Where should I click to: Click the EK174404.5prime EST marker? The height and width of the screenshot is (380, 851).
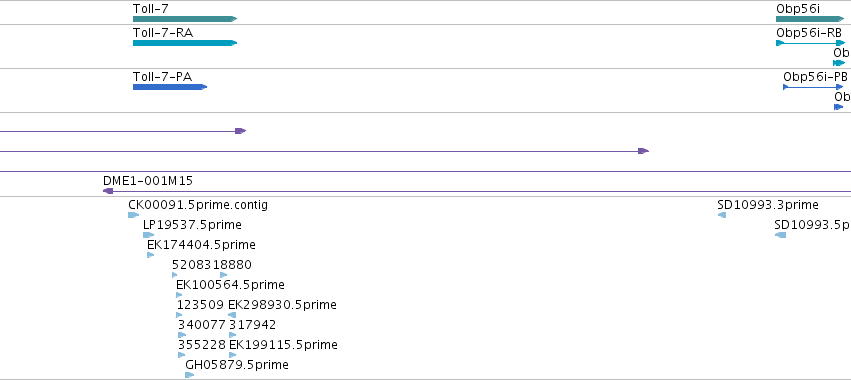click(150, 255)
